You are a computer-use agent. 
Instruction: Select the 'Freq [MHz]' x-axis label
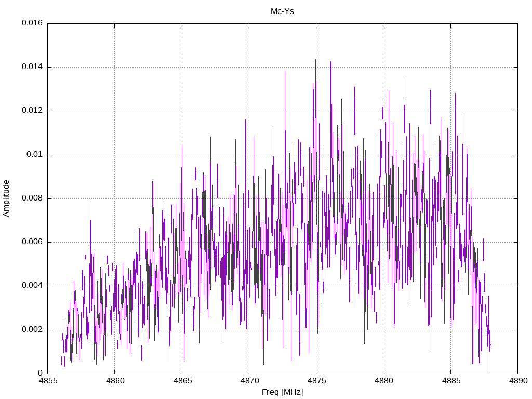coord(282,392)
